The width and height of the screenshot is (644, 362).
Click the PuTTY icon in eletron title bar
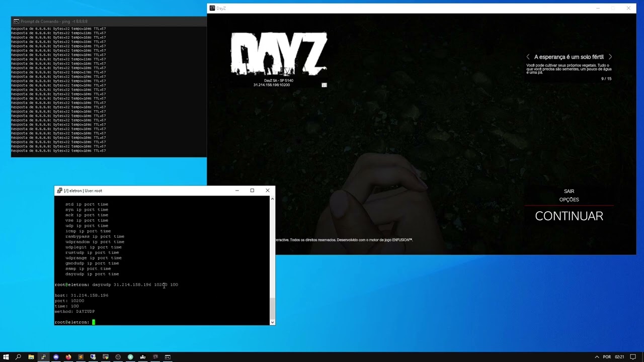(x=59, y=191)
